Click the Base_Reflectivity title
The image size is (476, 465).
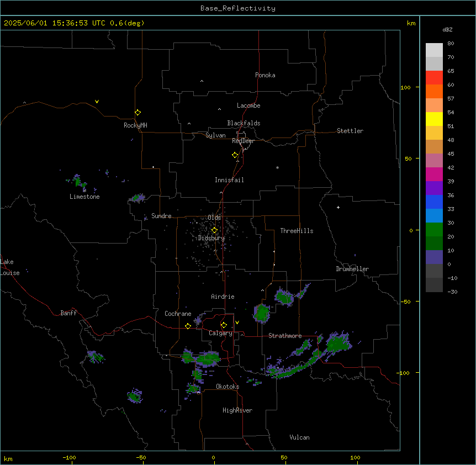(238, 8)
